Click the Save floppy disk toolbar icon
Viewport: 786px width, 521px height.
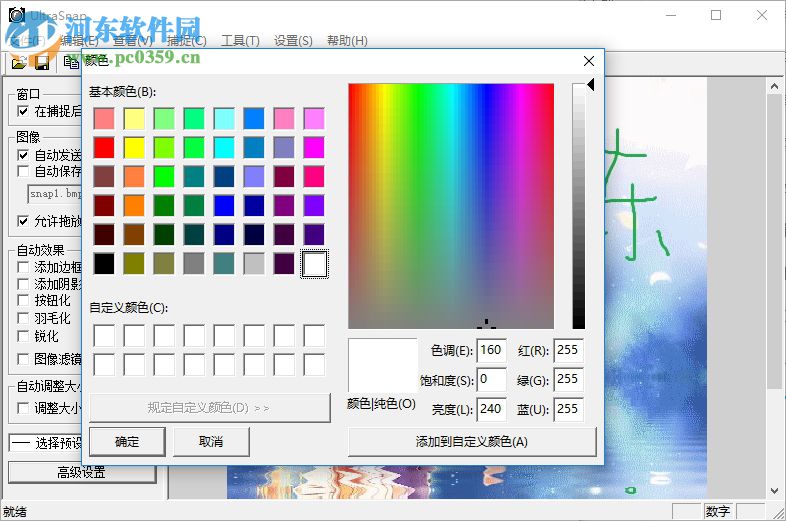pos(42,63)
